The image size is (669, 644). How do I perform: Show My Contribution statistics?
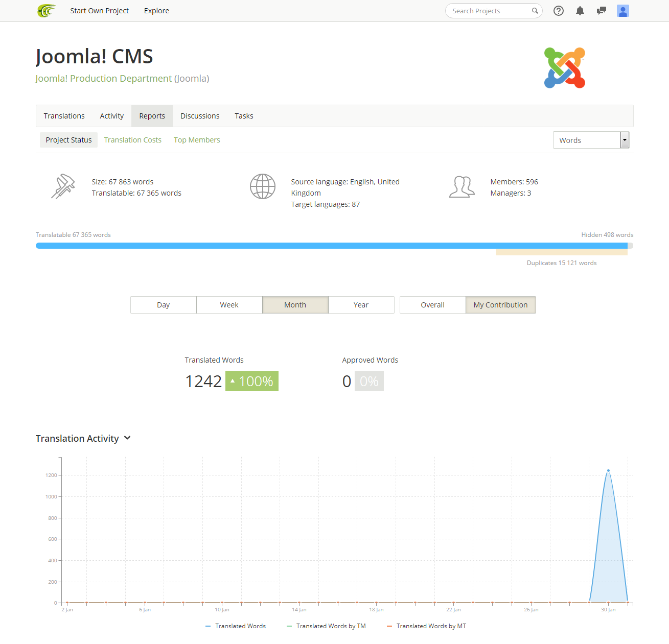point(501,305)
